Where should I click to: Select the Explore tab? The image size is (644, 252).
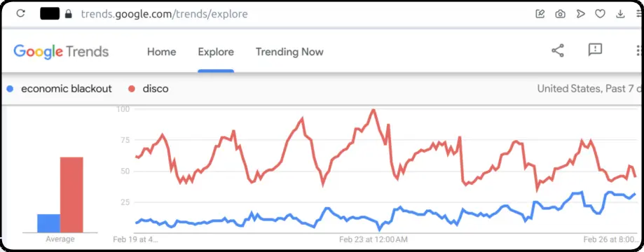pyautogui.click(x=216, y=52)
